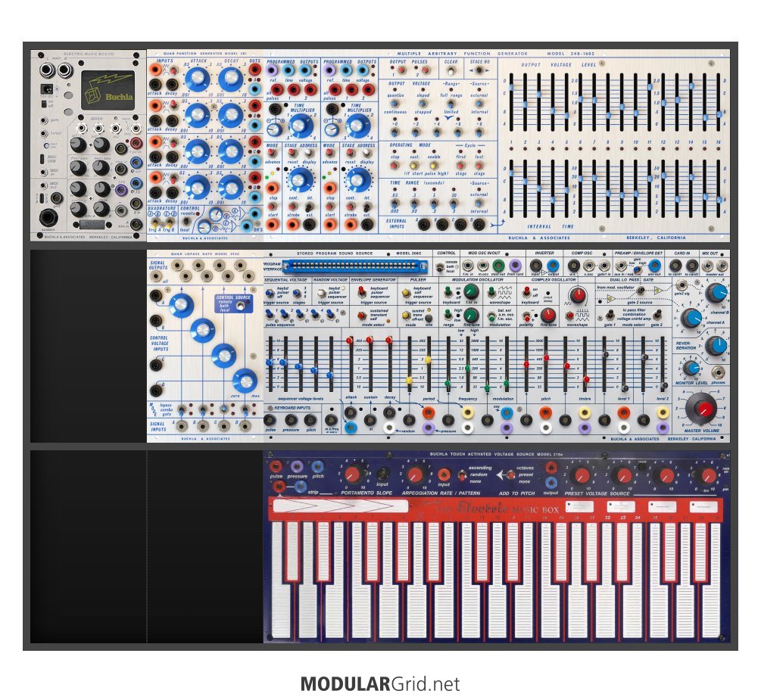Turn the Monitor Level knob
The height and width of the screenshot is (700, 761).
[x=691, y=369]
